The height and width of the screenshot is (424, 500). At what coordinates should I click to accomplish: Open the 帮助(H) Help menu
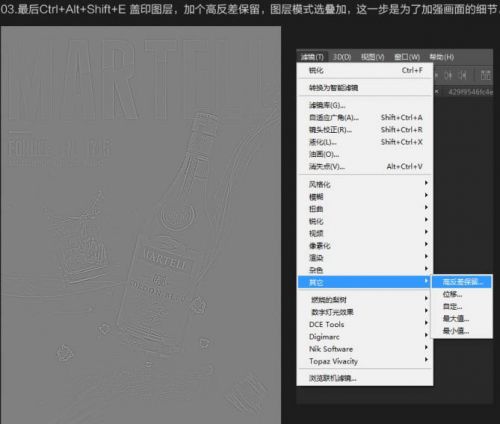[x=441, y=57]
